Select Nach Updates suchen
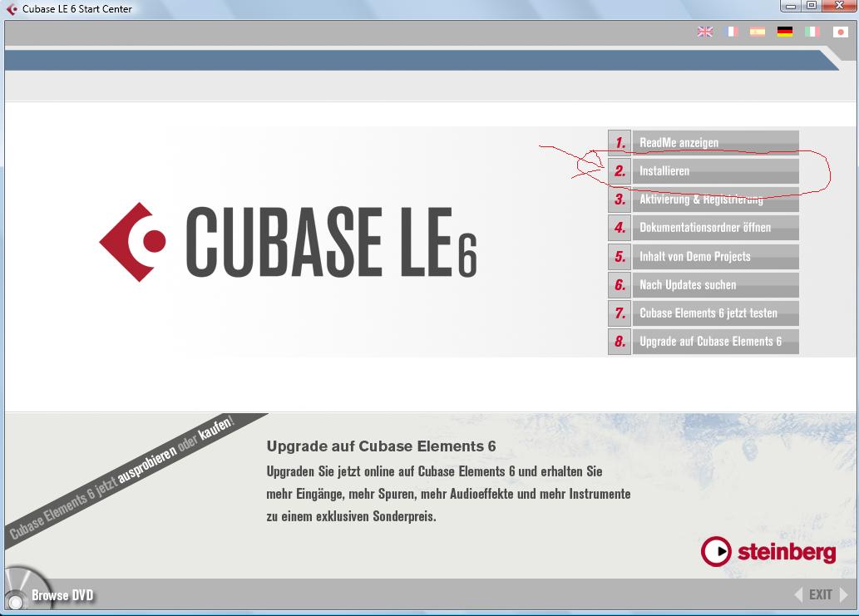Screen dimensions: 859x616 click(715, 285)
